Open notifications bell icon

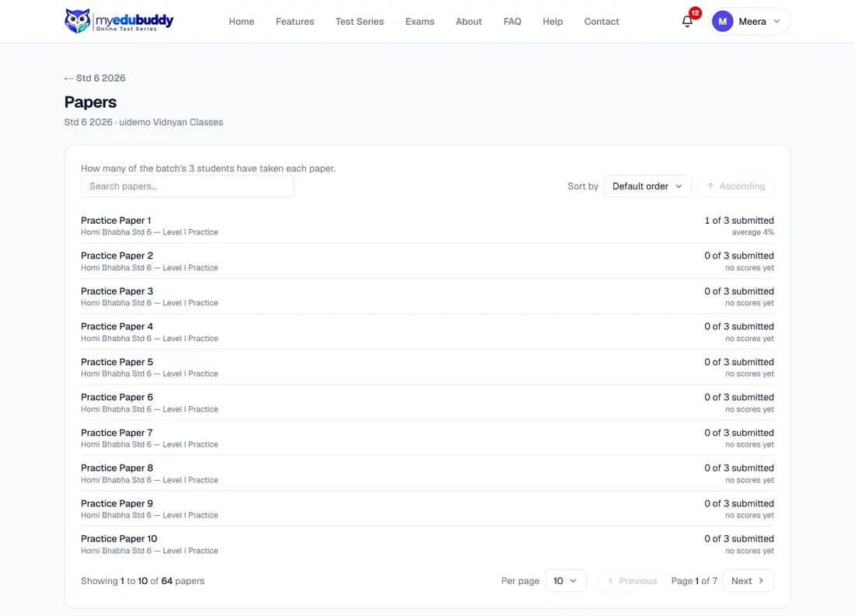coord(687,21)
